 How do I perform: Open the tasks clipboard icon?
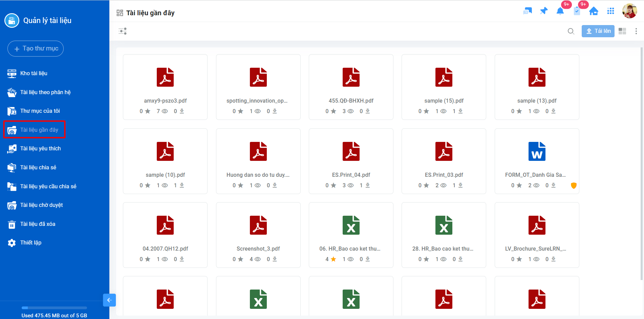577,11
